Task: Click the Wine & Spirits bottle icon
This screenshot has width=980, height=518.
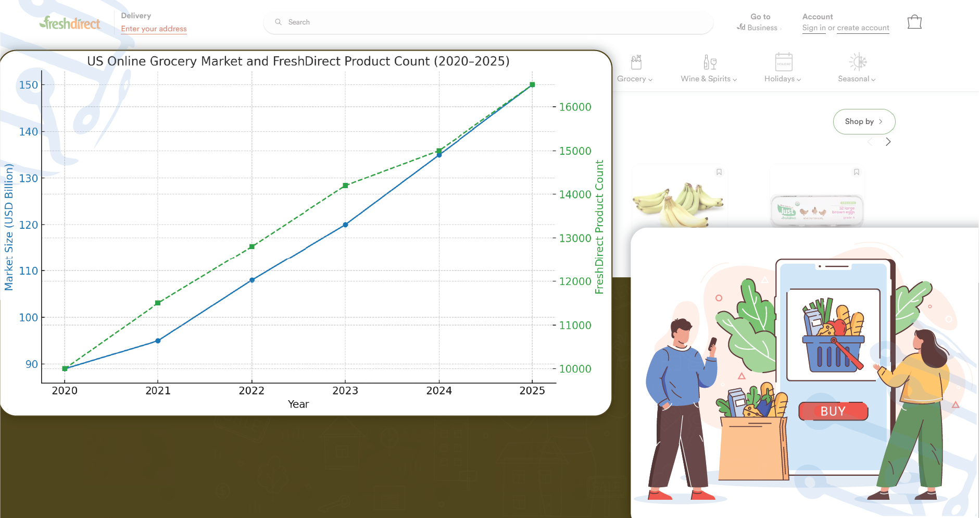Action: [x=709, y=62]
